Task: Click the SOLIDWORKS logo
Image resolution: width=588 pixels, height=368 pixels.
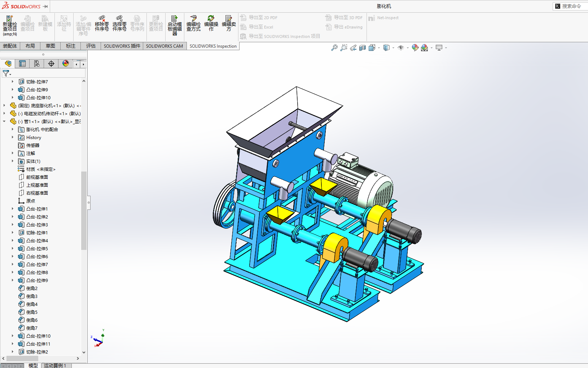Action: pyautogui.click(x=21, y=6)
